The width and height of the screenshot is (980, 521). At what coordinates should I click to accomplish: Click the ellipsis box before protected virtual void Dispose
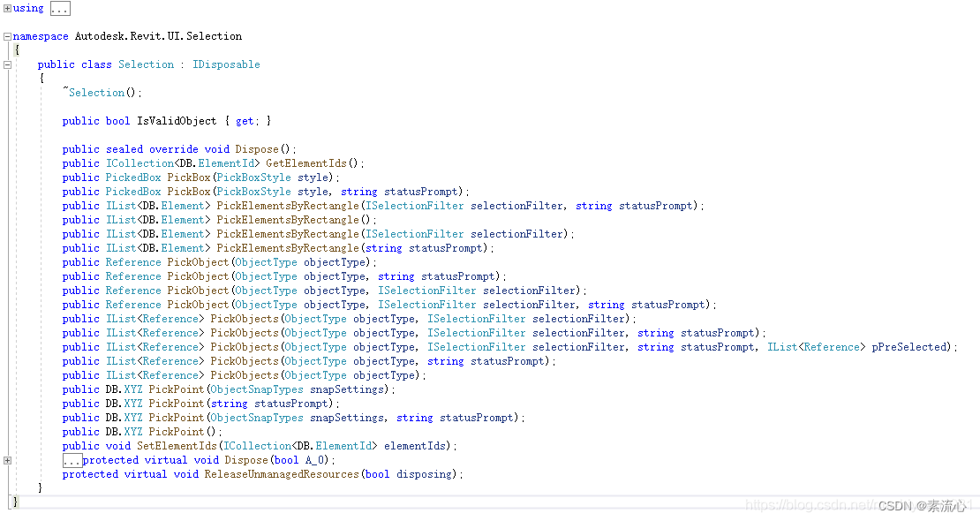point(72,461)
